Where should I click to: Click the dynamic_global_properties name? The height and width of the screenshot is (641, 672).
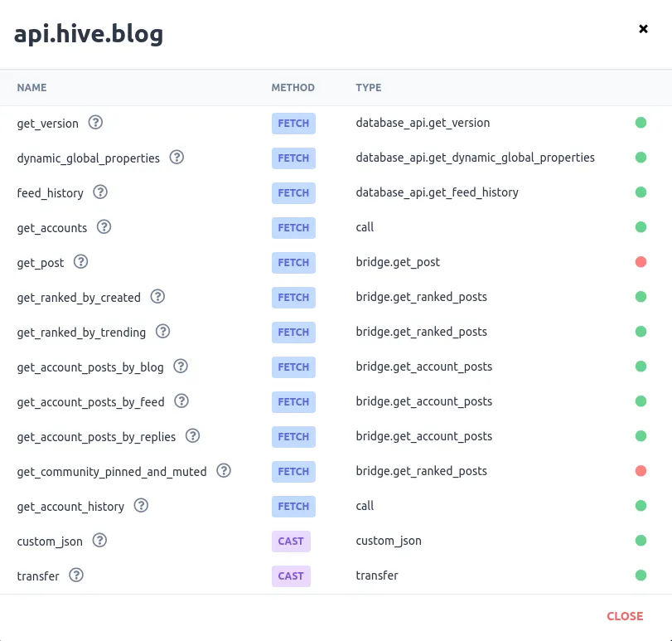(x=89, y=158)
